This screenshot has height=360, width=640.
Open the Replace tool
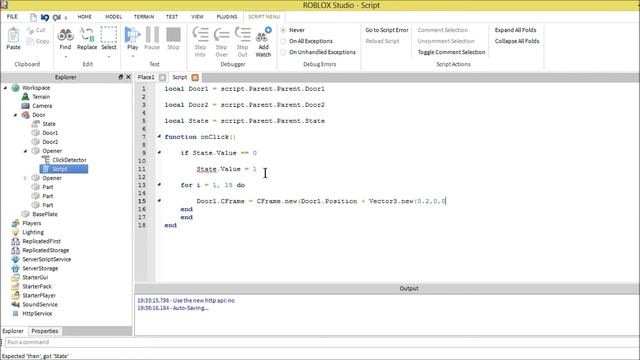click(x=87, y=35)
